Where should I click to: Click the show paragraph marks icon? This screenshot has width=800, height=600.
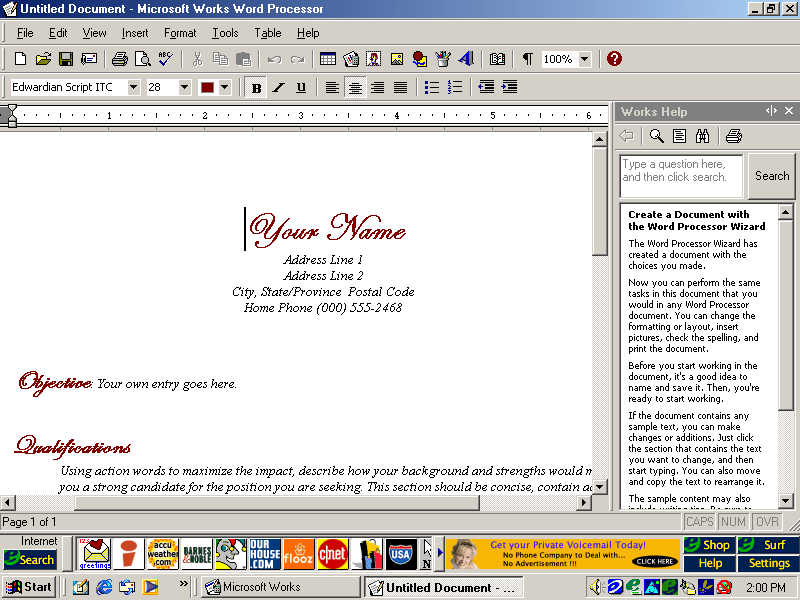point(527,59)
